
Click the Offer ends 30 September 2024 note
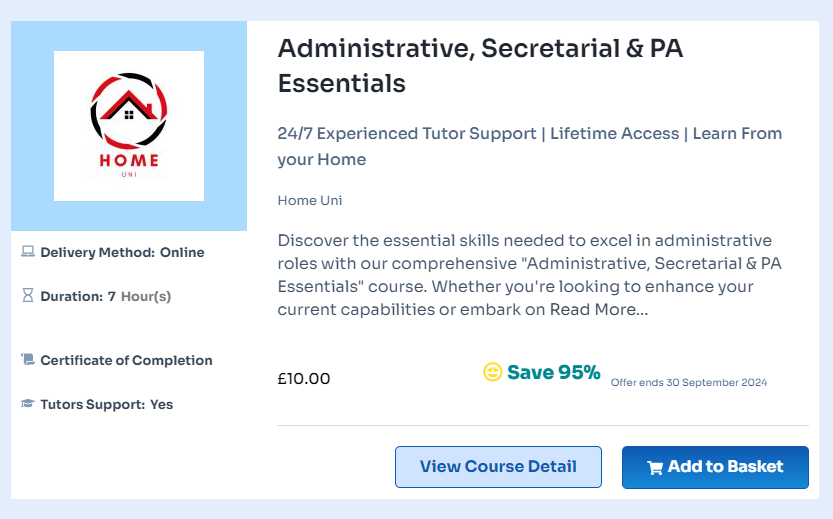click(x=689, y=382)
